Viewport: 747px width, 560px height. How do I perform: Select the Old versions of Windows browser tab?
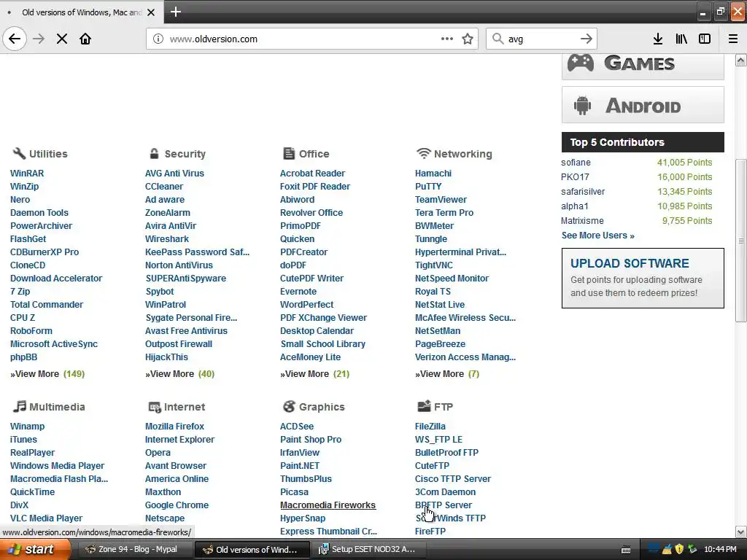pos(82,12)
